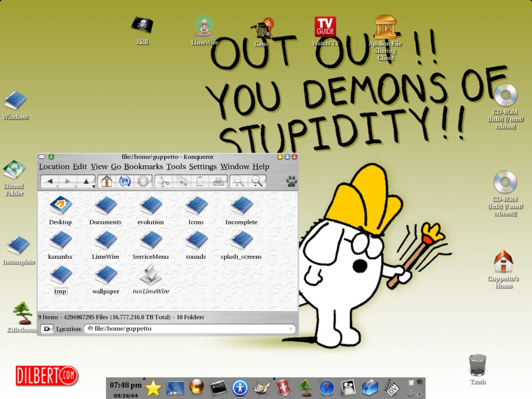Select the ServiceMenu folder
Screen dimensions: 532x399
(x=151, y=245)
